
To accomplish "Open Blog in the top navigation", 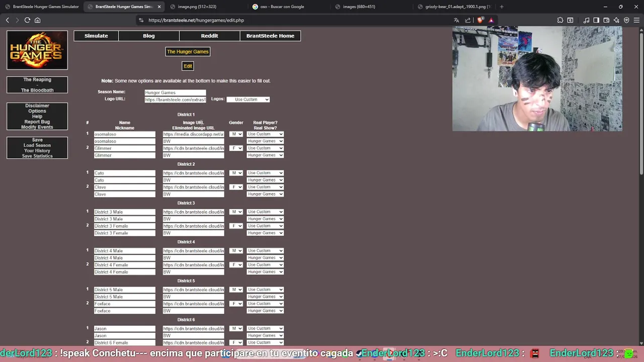I will point(149,36).
